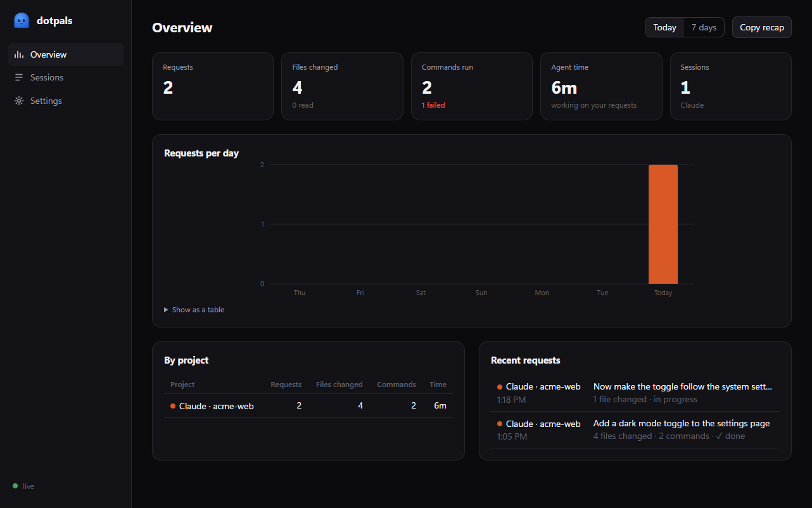The width and height of the screenshot is (812, 508).
Task: Select the Claude · acme-web project row
Action: (308, 406)
